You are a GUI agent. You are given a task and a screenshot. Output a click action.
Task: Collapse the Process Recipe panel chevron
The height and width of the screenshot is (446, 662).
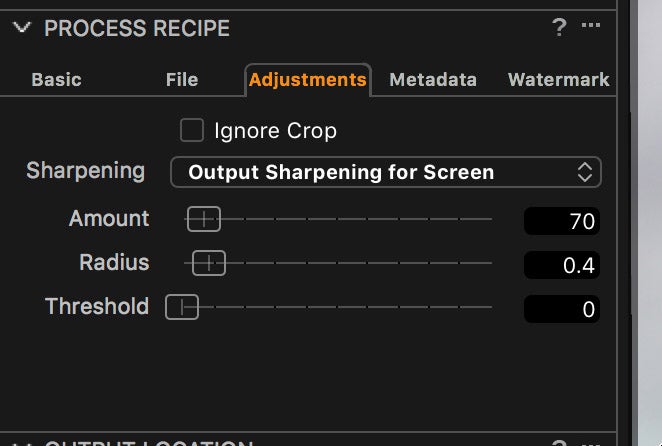(22, 28)
